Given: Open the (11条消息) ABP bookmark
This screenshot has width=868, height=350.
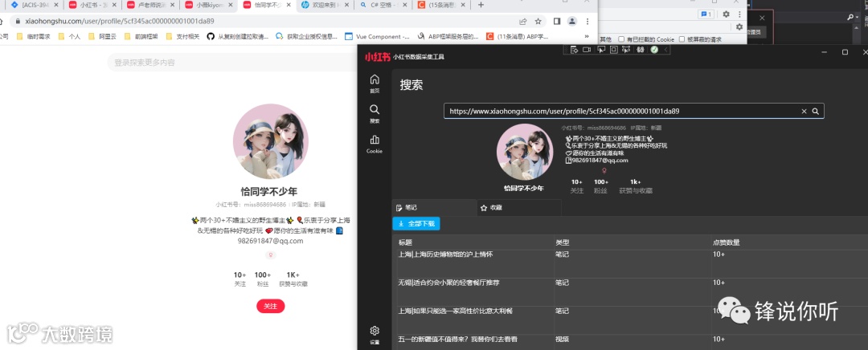Looking at the screenshot, I should tap(518, 37).
